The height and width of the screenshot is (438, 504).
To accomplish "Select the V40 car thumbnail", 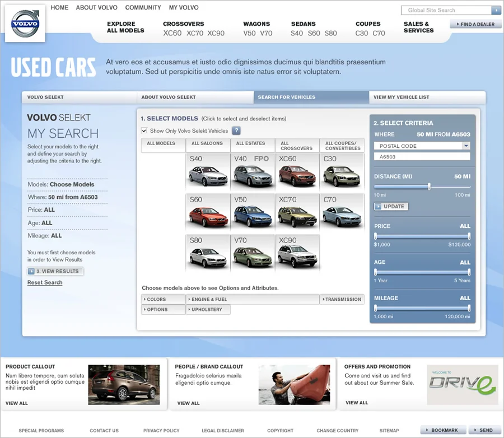I will pyautogui.click(x=253, y=171).
